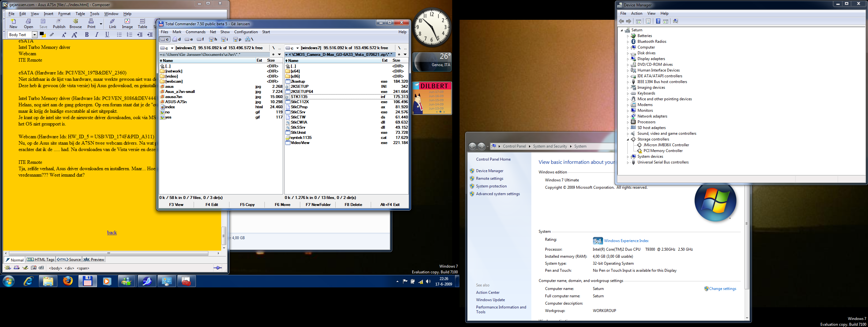The width and height of the screenshot is (868, 327).
Task: Click F8 Delete button
Action: 353,205
